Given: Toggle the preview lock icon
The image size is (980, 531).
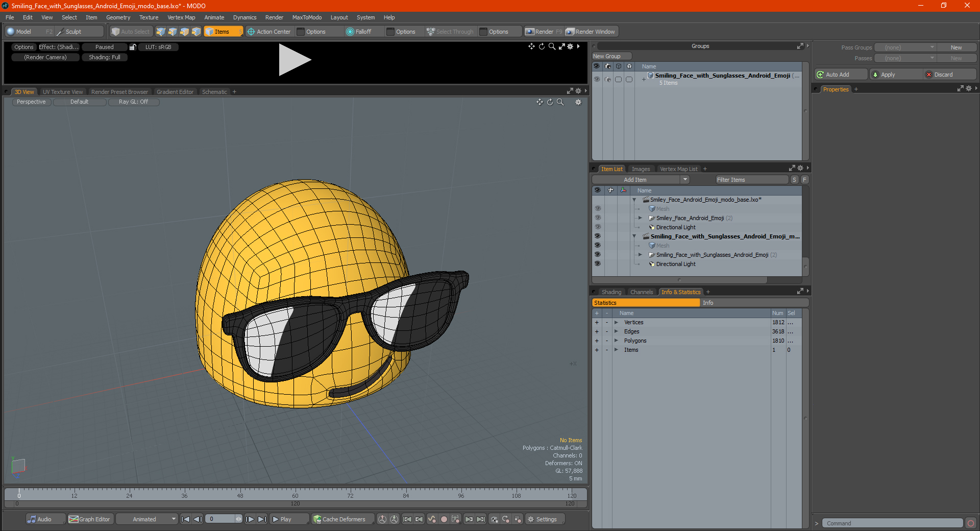Looking at the screenshot, I should (x=133, y=47).
